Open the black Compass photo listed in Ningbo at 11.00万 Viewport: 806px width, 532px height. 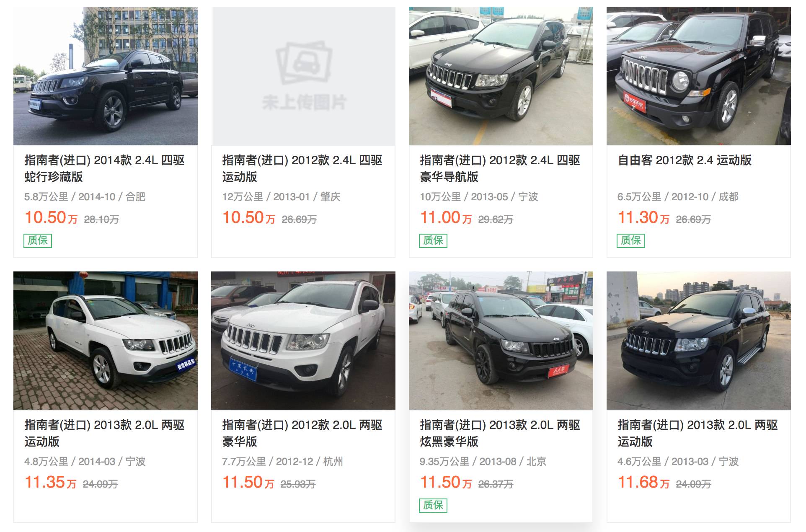pos(501,76)
